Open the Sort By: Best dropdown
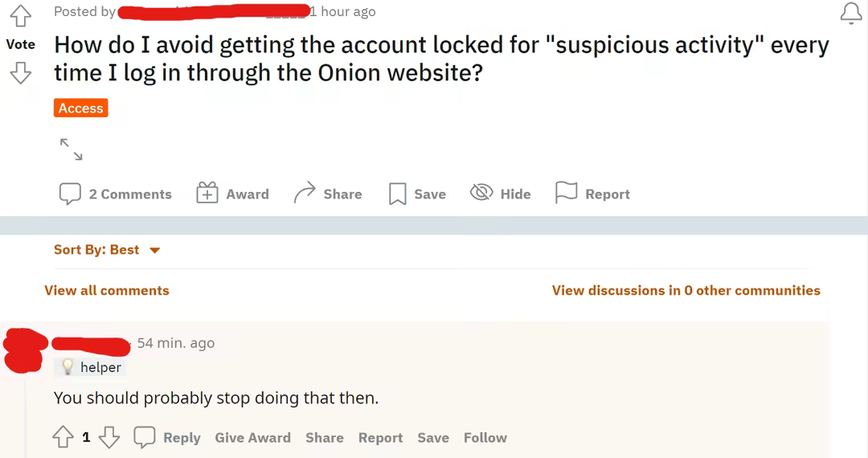Image resolution: width=868 pixels, height=458 pixels. [107, 250]
